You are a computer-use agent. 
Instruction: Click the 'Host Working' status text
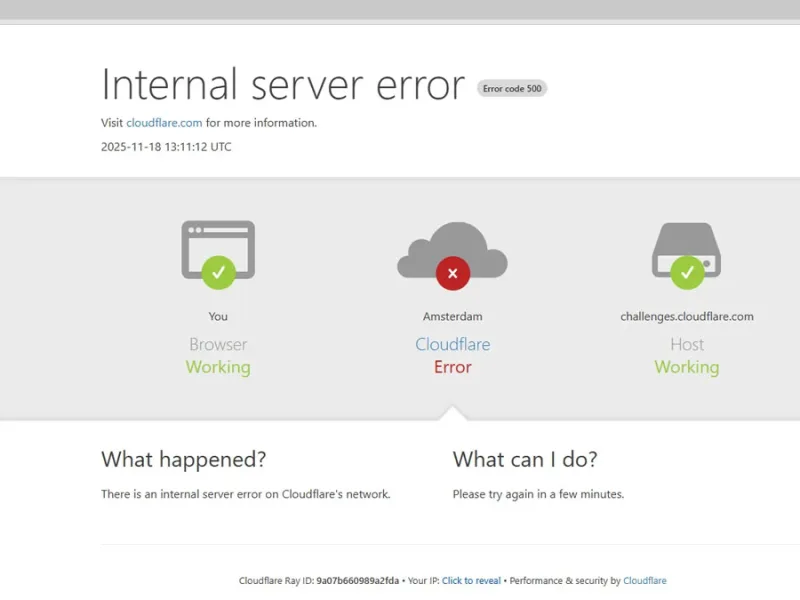pos(687,355)
